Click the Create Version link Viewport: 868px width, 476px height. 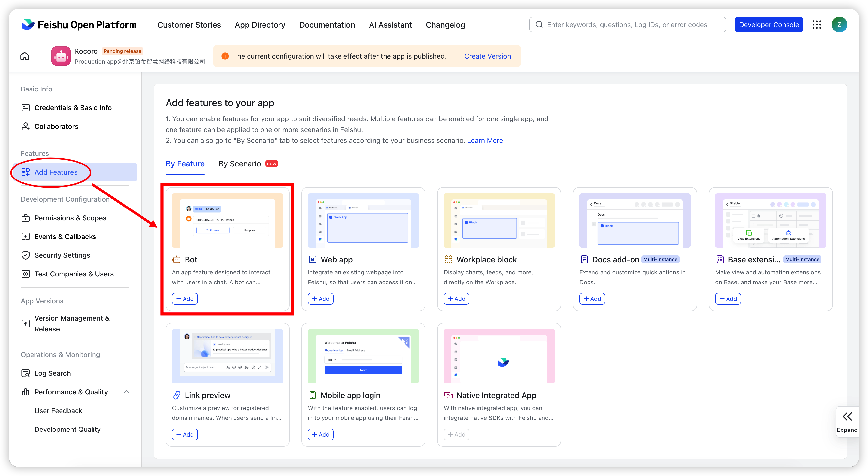coord(487,56)
